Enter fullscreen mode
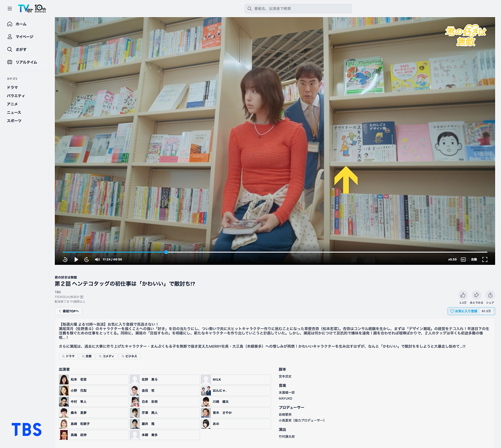 [x=485, y=259]
